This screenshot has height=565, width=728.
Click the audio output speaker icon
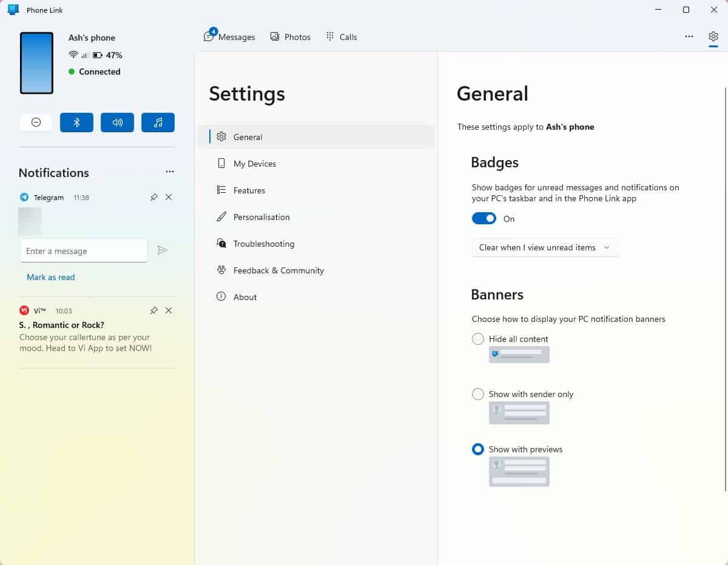[117, 122]
